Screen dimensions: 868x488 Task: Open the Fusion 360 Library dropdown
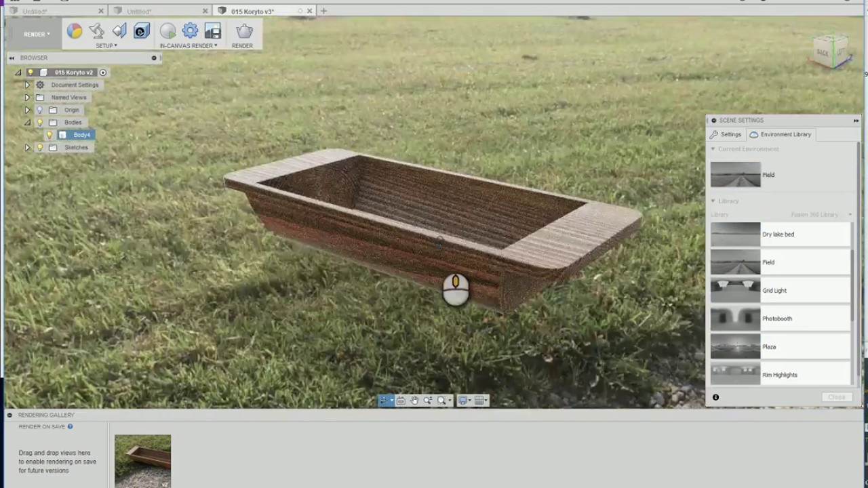tap(821, 215)
